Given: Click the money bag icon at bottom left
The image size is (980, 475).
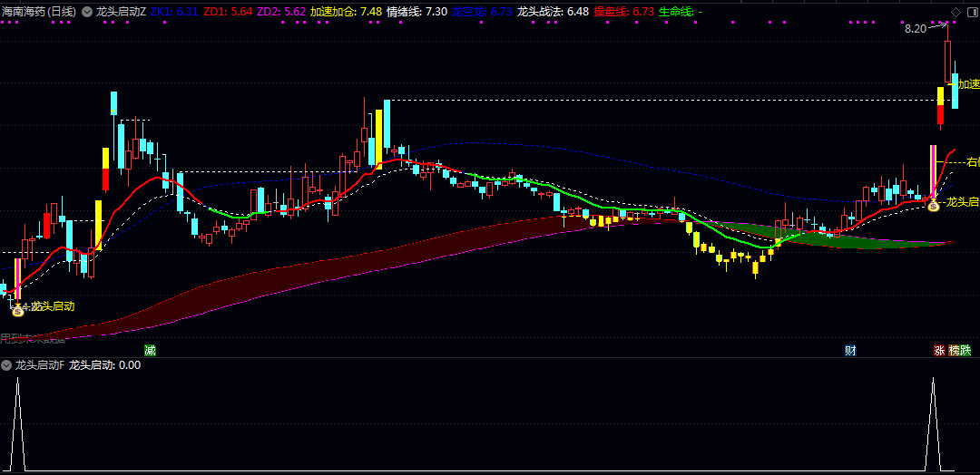Looking at the screenshot, I should point(17,310).
